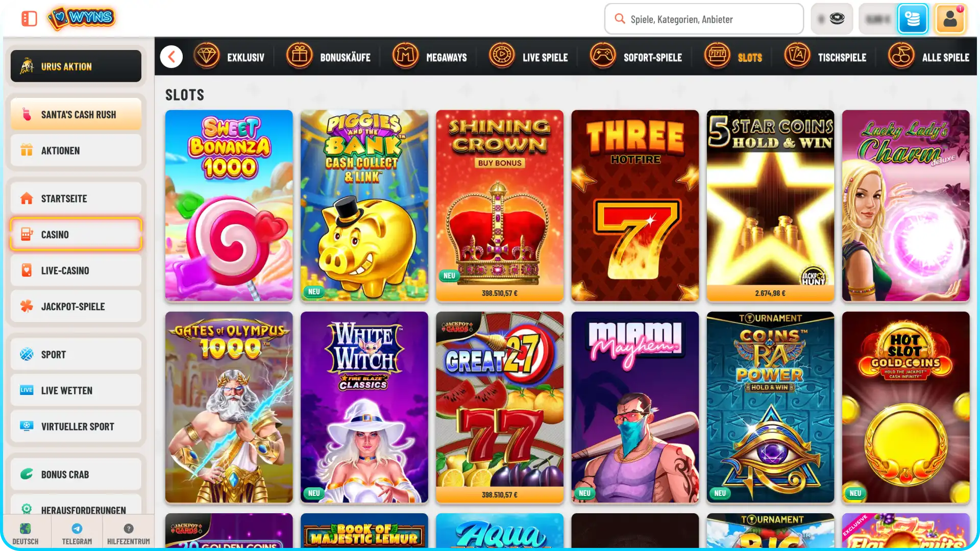Open the deposit wallet coins icon
The image size is (980, 551).
(913, 19)
